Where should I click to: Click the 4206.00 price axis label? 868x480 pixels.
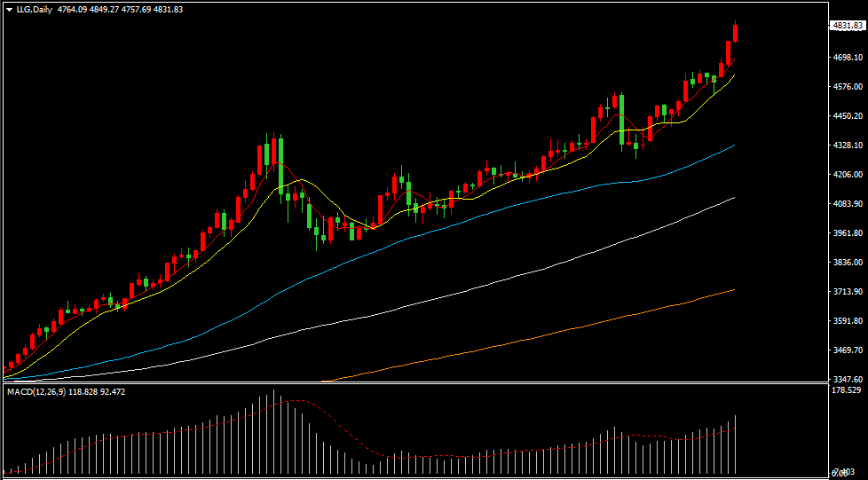pyautogui.click(x=847, y=175)
